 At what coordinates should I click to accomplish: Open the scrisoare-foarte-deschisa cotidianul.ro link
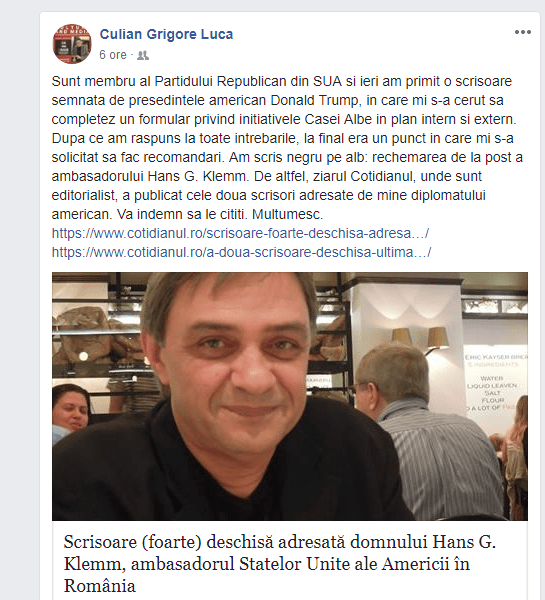point(240,233)
